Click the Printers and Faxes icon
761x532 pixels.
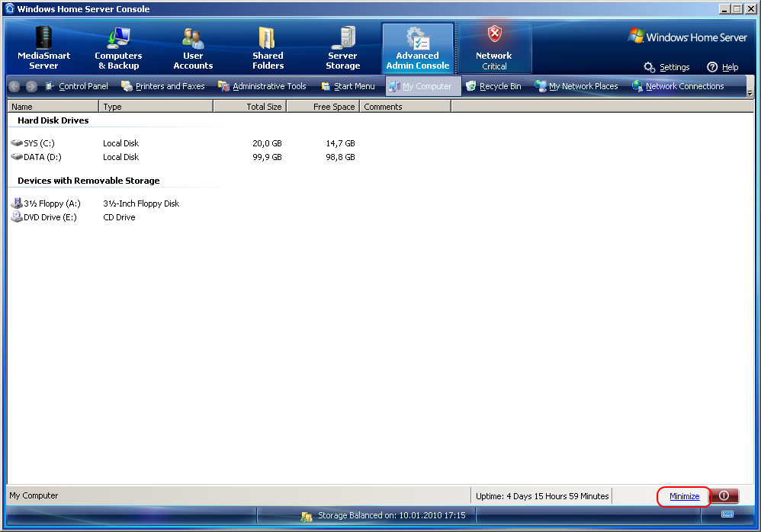pos(127,86)
